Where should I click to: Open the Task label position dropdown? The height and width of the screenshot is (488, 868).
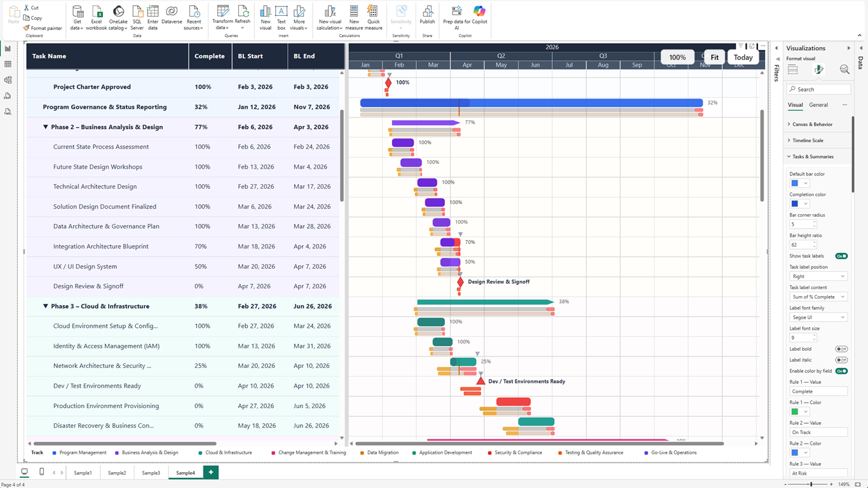[x=818, y=276]
